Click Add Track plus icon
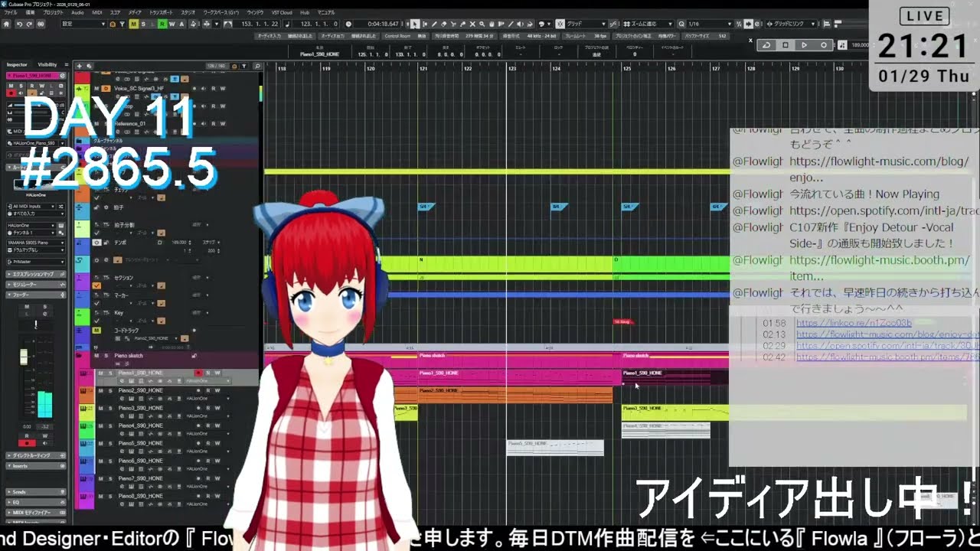Screen dimensions: 980x551 [x=80, y=66]
